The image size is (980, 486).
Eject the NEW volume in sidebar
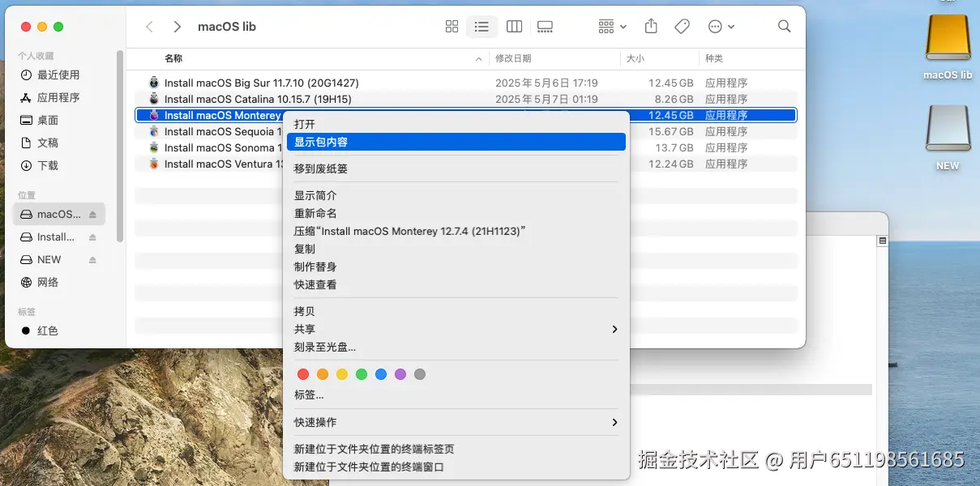(x=92, y=260)
